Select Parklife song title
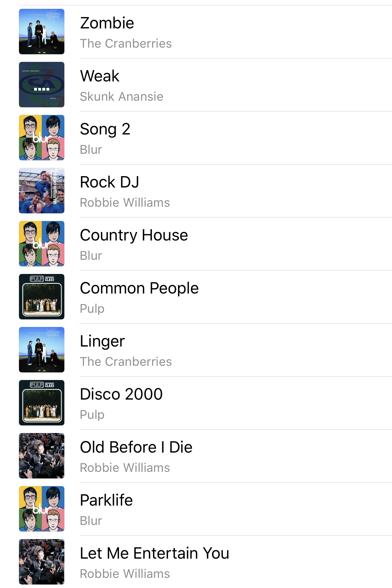The height and width of the screenshot is (588, 392). coord(106,500)
